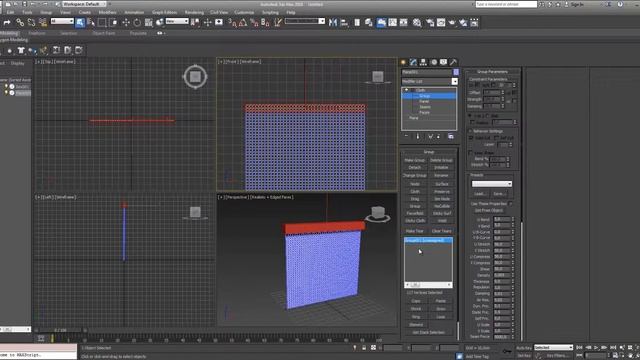Click the time slider on the timeline
640x360 pixels.
(x=60, y=330)
